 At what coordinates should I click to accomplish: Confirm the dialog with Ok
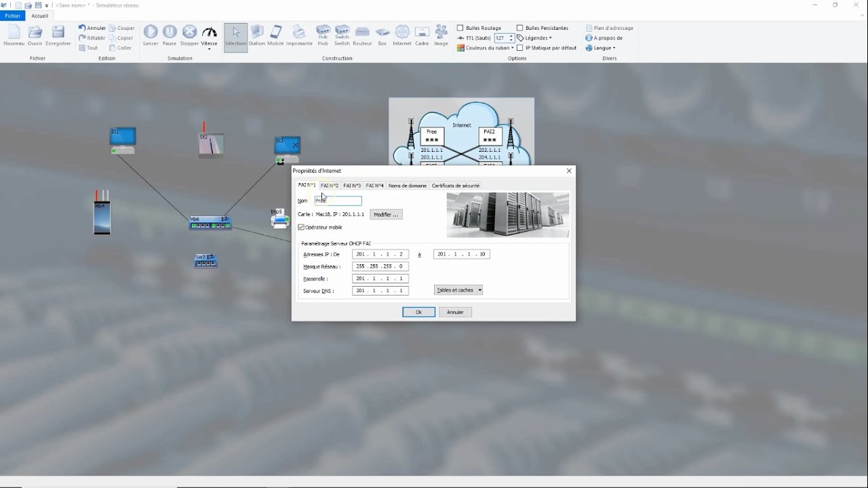point(418,312)
